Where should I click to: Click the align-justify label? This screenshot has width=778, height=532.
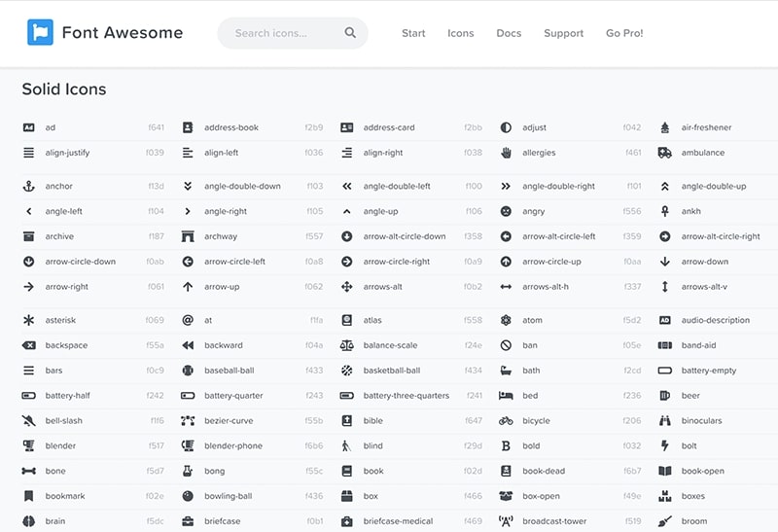67,153
